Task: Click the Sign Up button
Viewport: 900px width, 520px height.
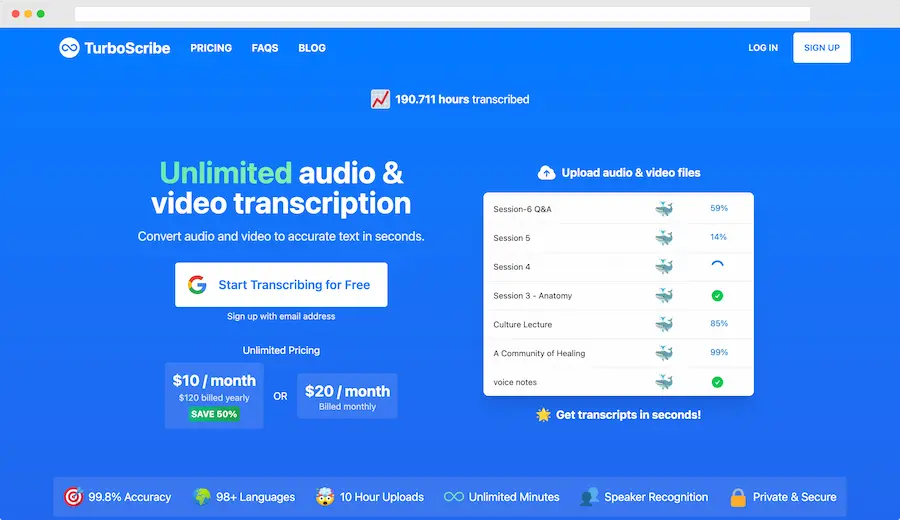Action: click(x=821, y=48)
